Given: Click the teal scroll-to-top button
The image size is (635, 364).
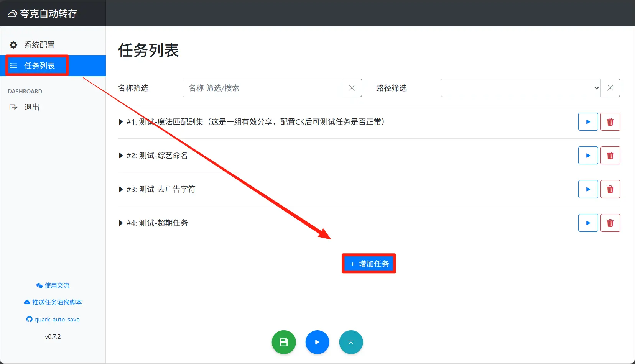Looking at the screenshot, I should tap(351, 342).
